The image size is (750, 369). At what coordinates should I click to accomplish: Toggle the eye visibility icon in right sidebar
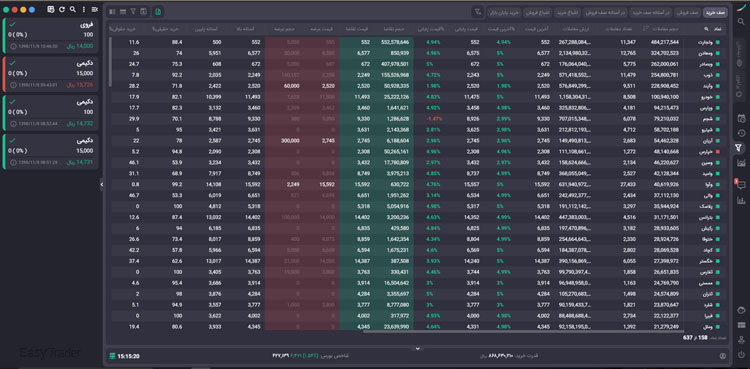point(741,311)
